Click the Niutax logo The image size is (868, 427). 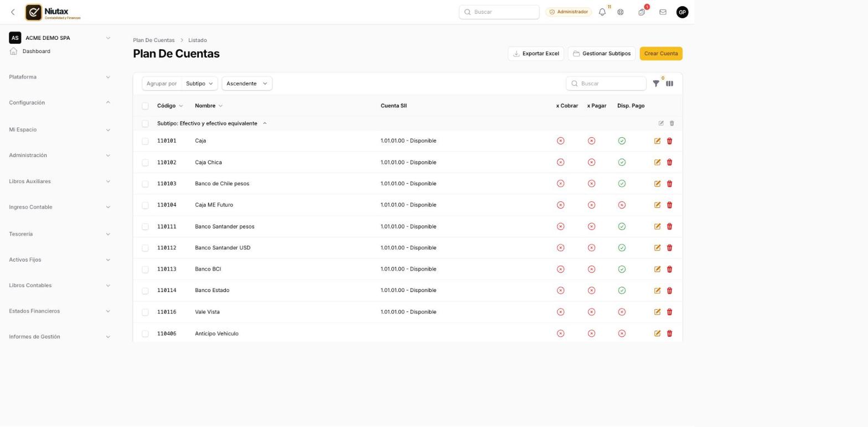point(53,12)
